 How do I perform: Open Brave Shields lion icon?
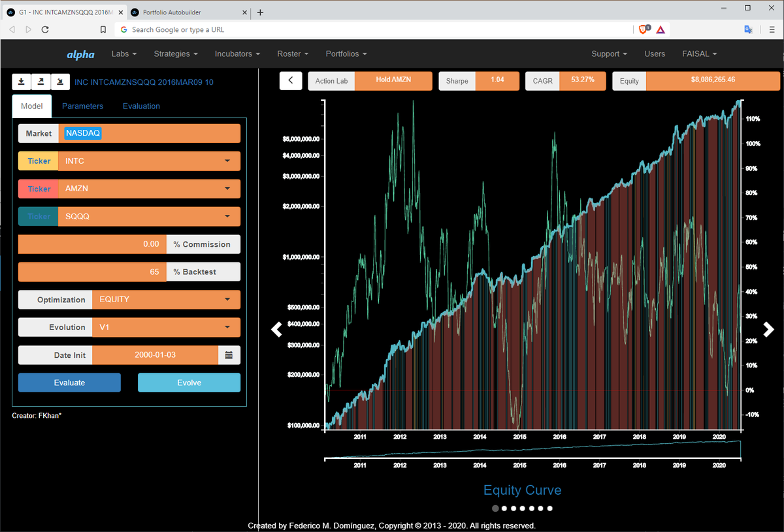point(644,29)
